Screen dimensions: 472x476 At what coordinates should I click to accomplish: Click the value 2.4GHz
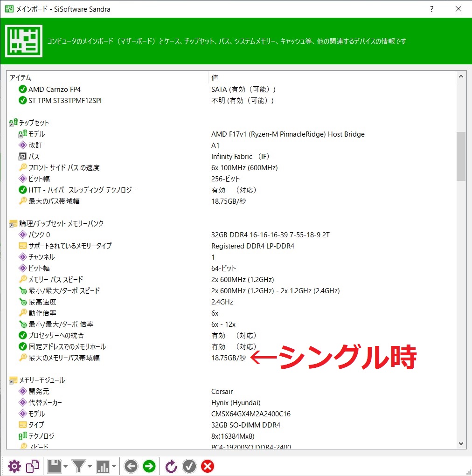pyautogui.click(x=222, y=302)
